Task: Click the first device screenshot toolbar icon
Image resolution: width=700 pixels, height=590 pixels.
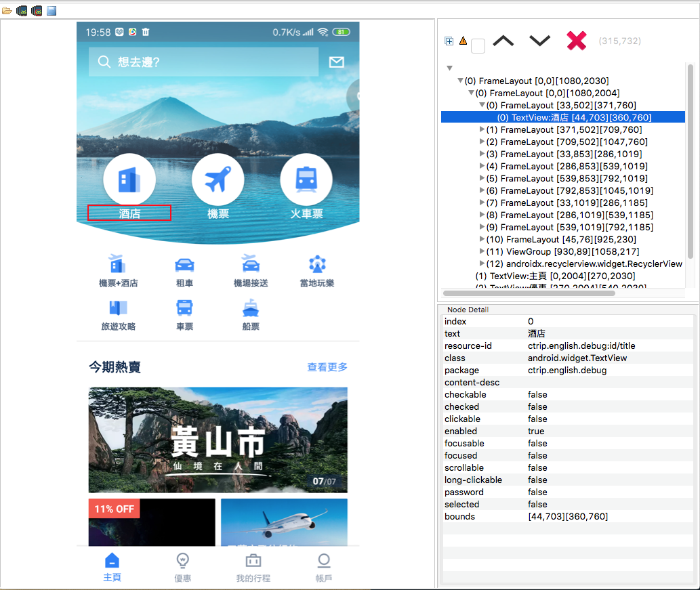Action: (x=22, y=10)
